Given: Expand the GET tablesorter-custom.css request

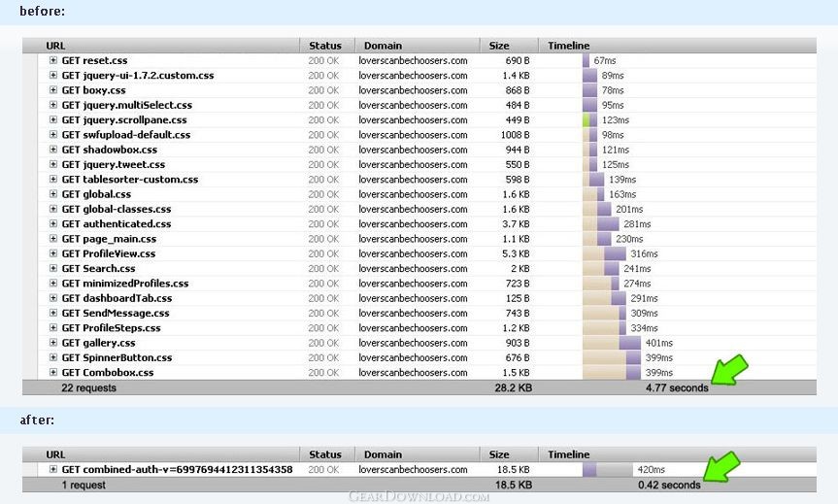Looking at the screenshot, I should coord(52,180).
